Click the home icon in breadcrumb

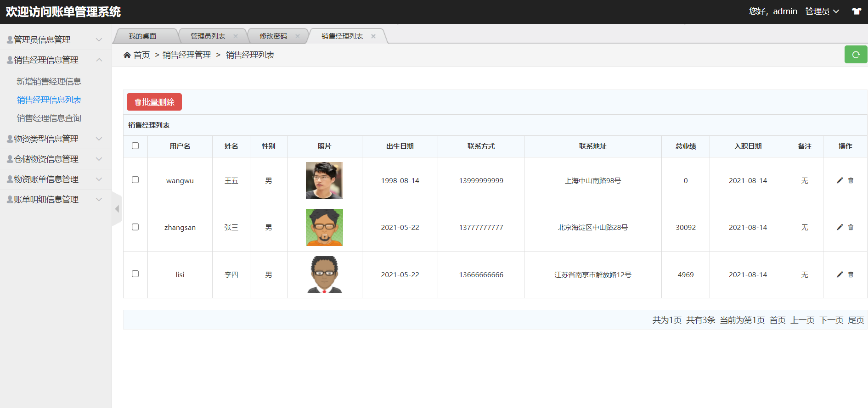127,55
